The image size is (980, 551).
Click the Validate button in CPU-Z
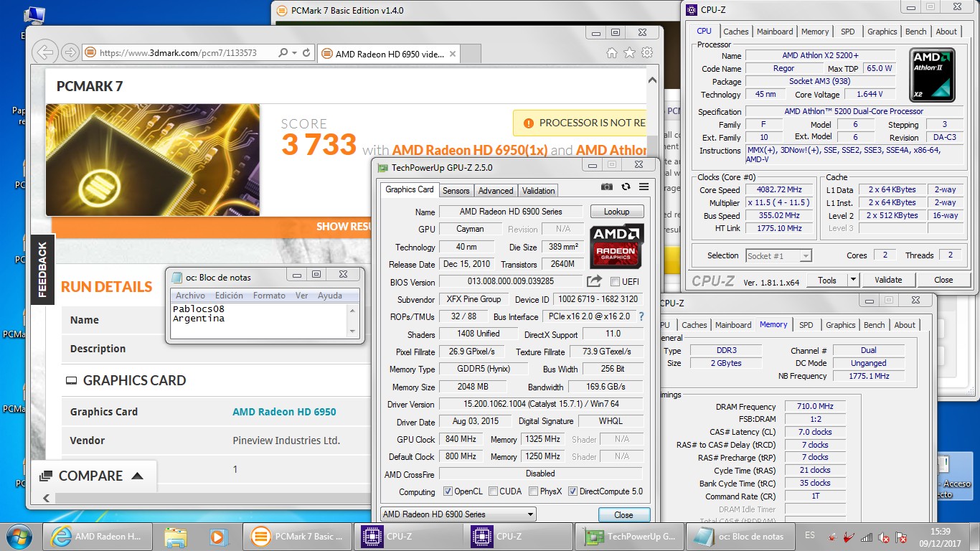[x=888, y=280]
